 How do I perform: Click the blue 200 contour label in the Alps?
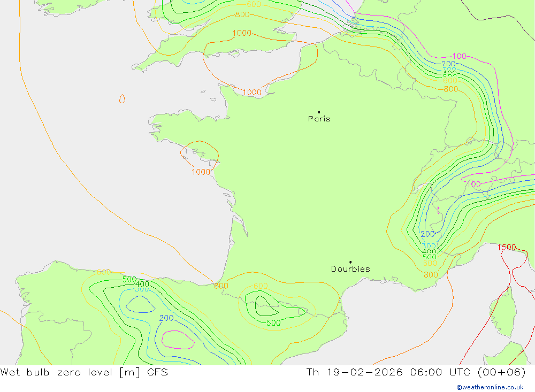(427, 234)
